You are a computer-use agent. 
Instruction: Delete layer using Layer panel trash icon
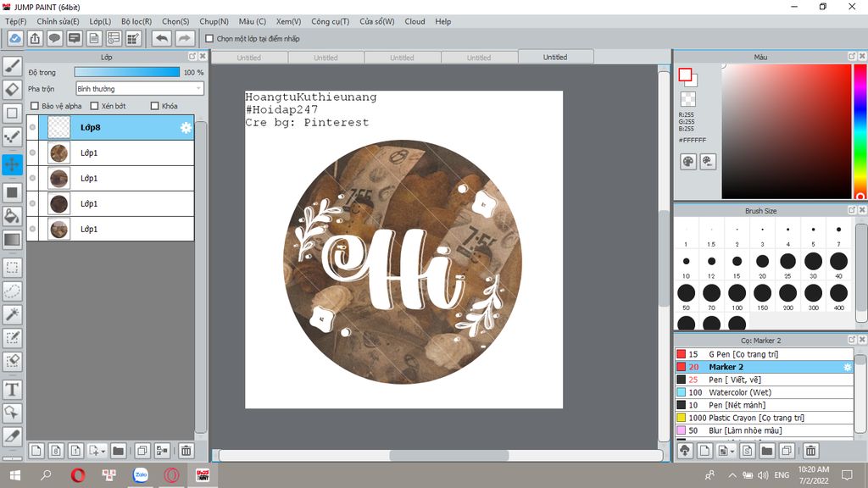point(186,451)
